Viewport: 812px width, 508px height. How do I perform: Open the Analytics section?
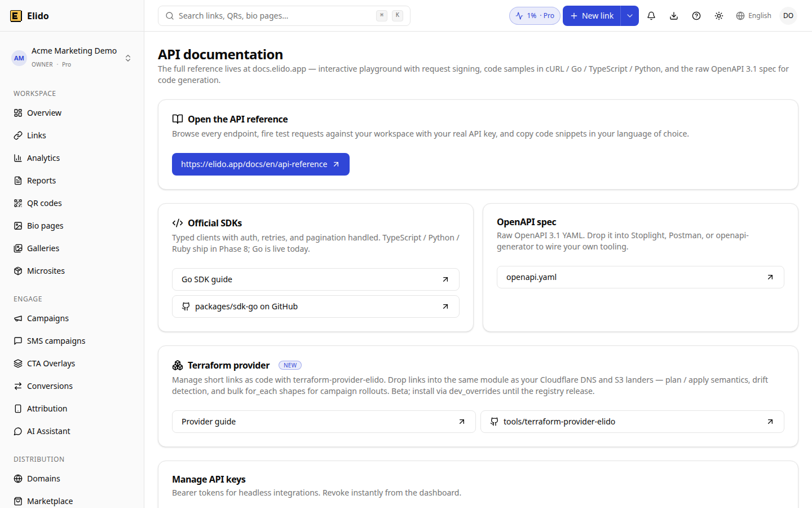click(x=72, y=158)
